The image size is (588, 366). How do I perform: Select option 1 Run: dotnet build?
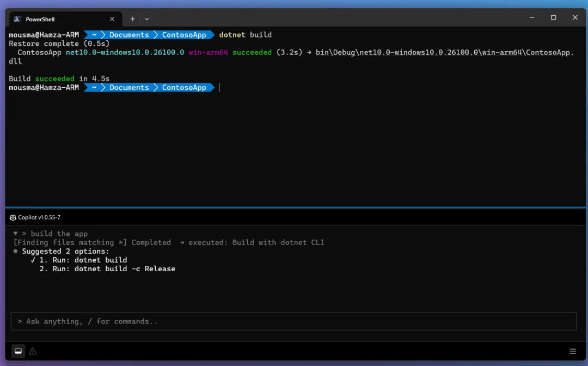point(83,260)
